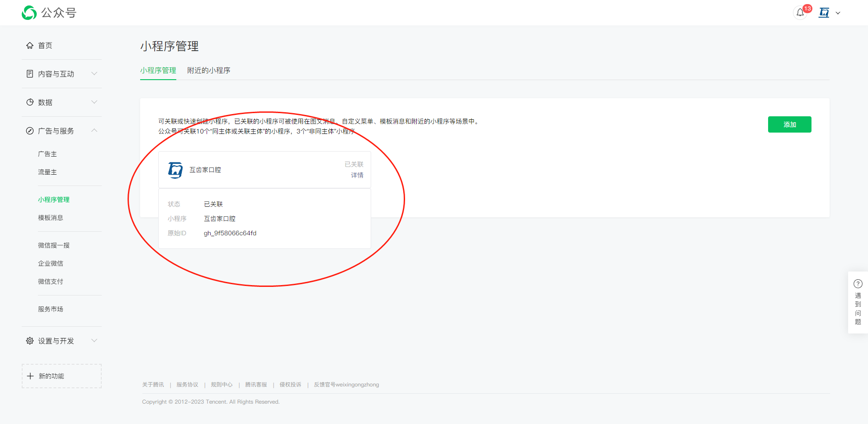Click the 首页 home icon
The image size is (868, 424).
pyautogui.click(x=30, y=45)
